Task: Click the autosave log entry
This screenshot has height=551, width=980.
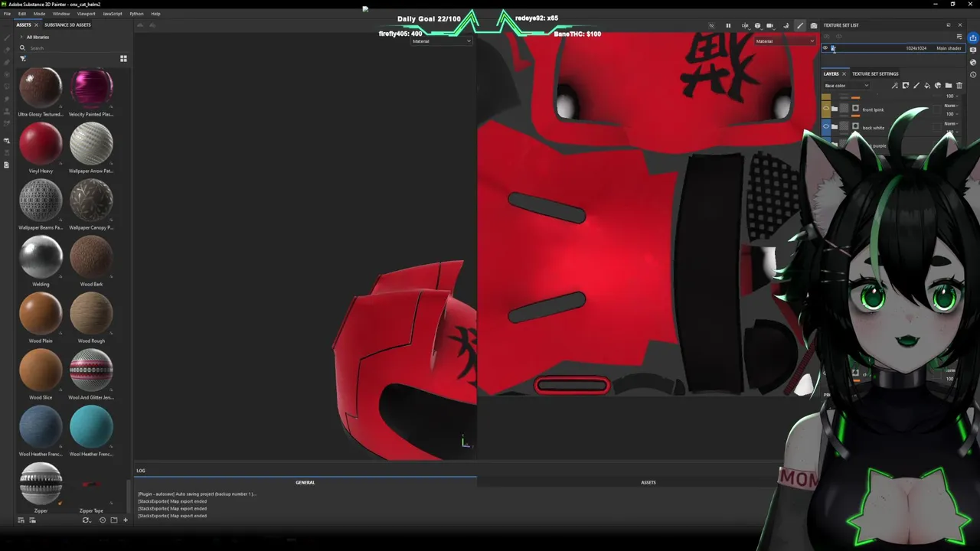Action: (198, 494)
